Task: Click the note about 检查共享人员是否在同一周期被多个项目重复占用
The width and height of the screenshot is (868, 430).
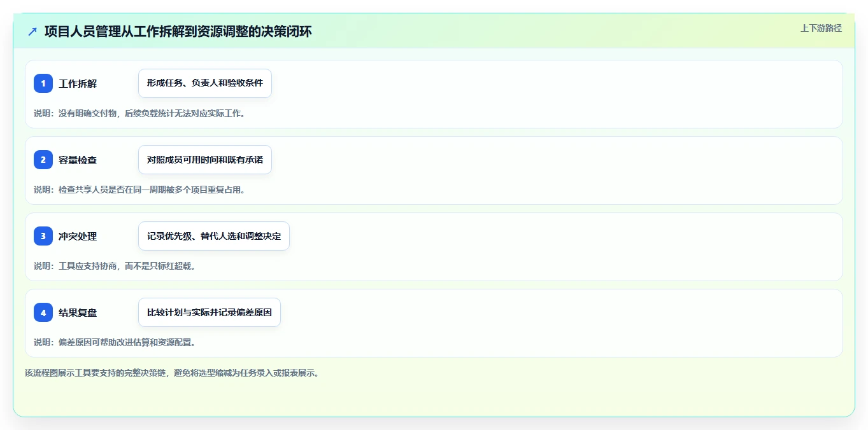Action: point(139,190)
